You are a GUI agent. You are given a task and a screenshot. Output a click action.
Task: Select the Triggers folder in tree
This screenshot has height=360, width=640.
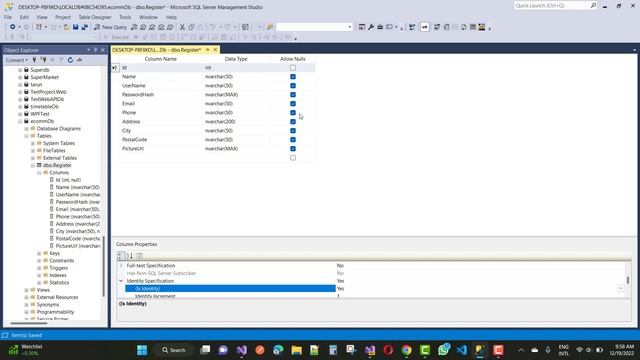(58, 268)
